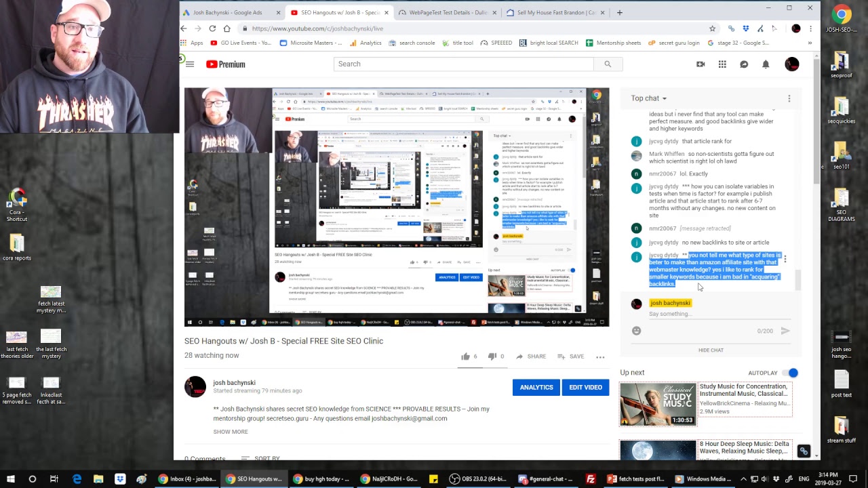Click HIDE CHAT below live chat
Image resolution: width=868 pixels, height=488 pixels.
click(x=711, y=350)
